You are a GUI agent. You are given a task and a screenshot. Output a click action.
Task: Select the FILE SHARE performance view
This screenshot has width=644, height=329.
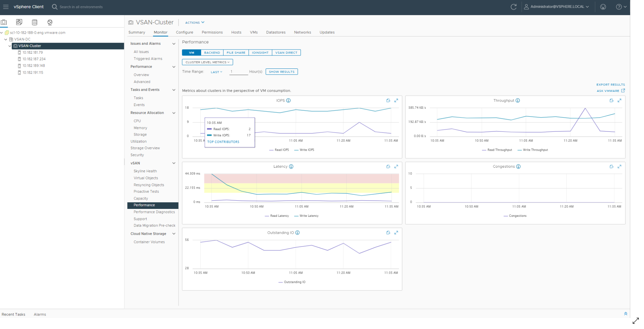point(236,53)
